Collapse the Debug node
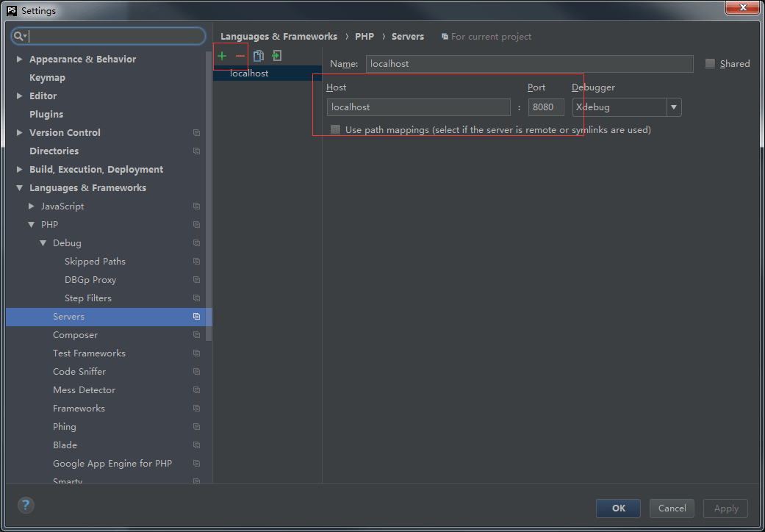 [43, 242]
